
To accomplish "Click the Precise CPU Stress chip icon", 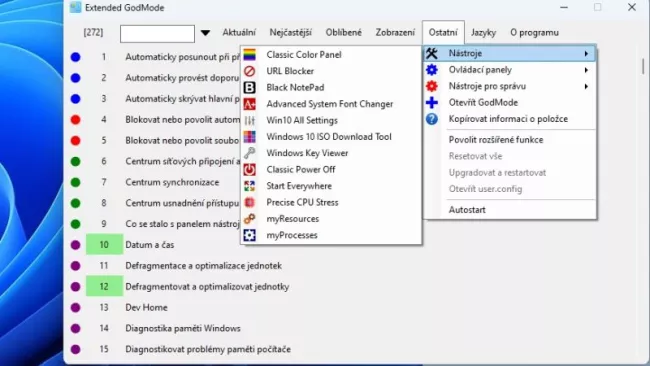I will click(250, 202).
